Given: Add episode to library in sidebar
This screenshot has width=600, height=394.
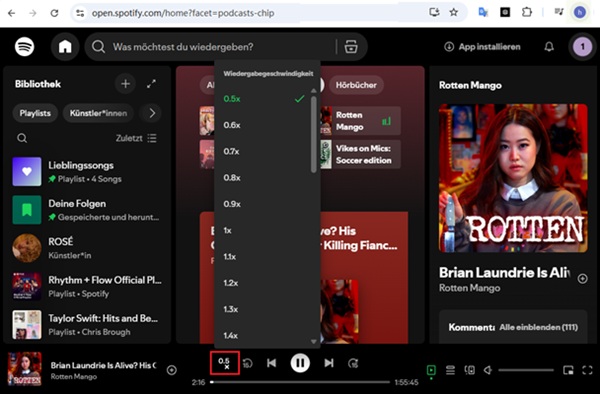Looking at the screenshot, I should pos(582,279).
